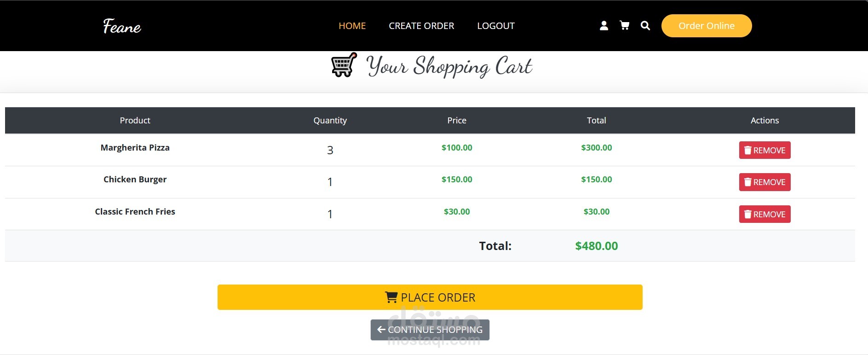Remove Margherita Pizza from the cart
Screen dimensions: 868x355
765,150
